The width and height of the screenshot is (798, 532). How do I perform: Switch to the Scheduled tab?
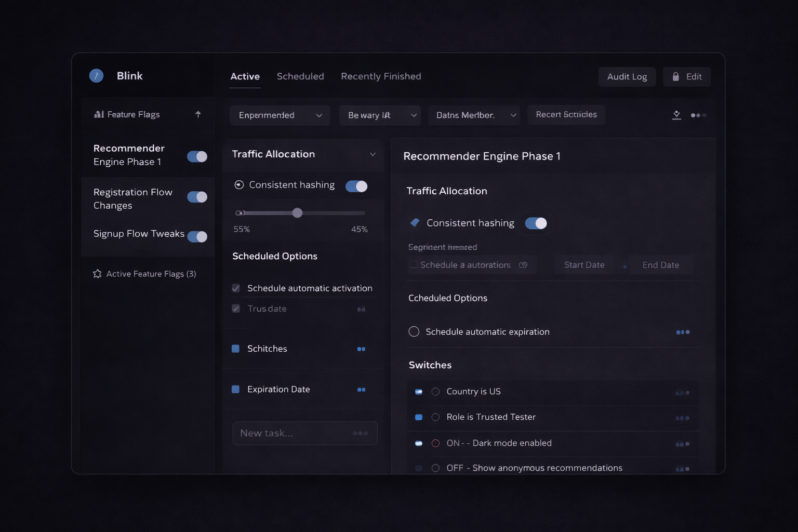click(x=300, y=76)
